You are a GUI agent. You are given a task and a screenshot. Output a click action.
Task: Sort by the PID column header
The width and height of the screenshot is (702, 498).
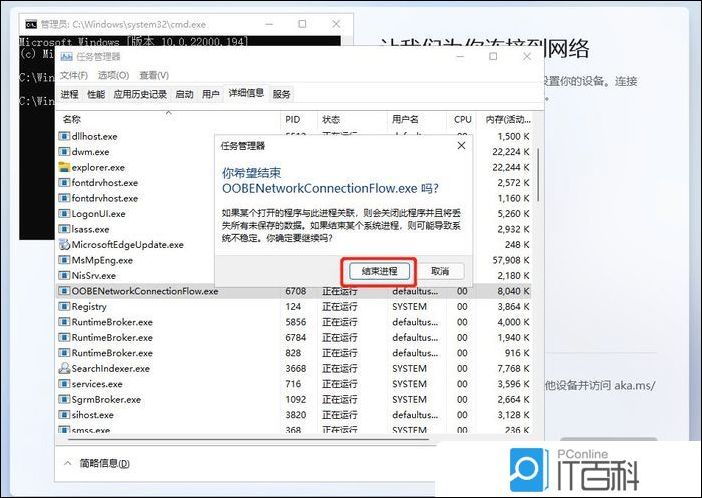point(299,119)
